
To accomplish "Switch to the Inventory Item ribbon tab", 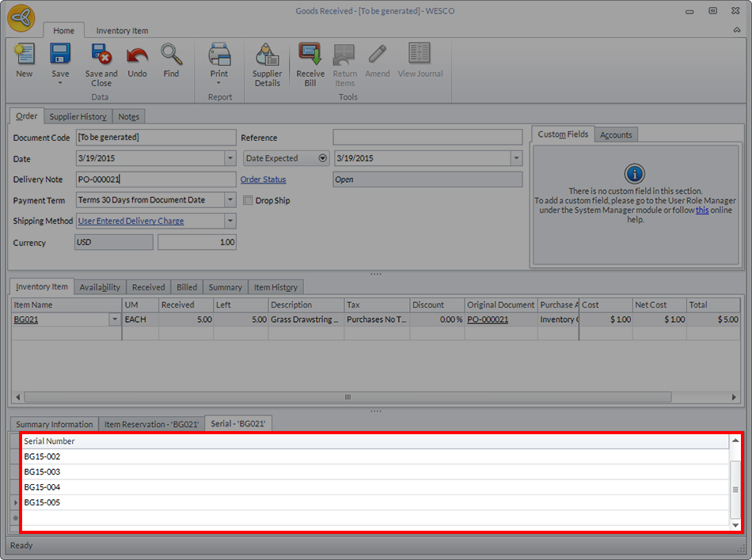I will tap(122, 31).
